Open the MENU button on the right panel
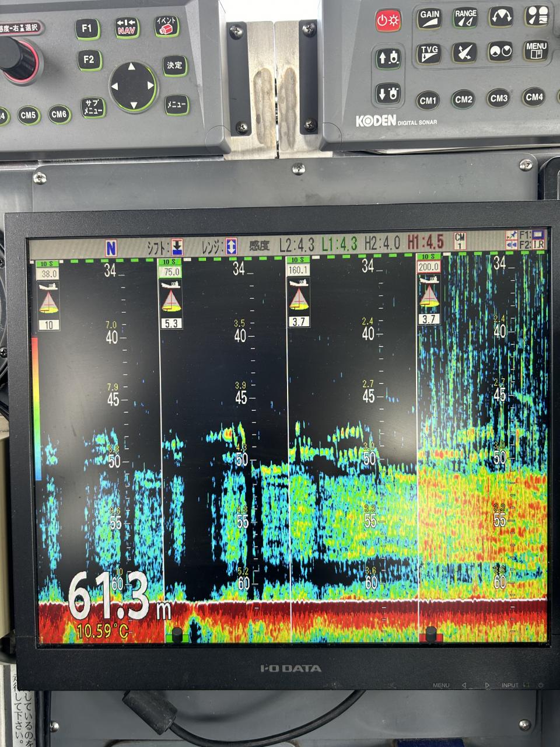Viewport: 560px width, 747px height. click(535, 51)
